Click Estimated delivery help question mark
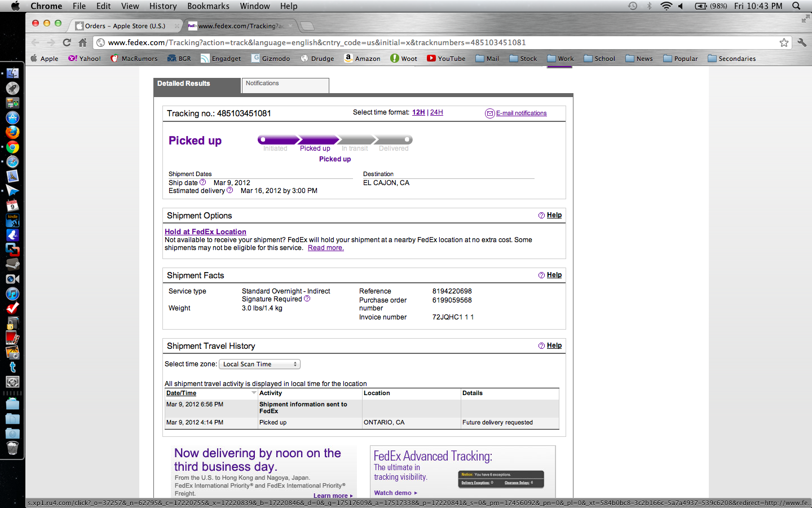 pyautogui.click(x=230, y=190)
